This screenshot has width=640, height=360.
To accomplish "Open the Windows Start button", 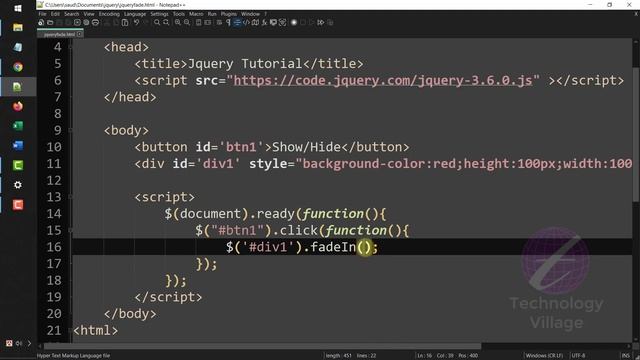I will [x=18, y=8].
